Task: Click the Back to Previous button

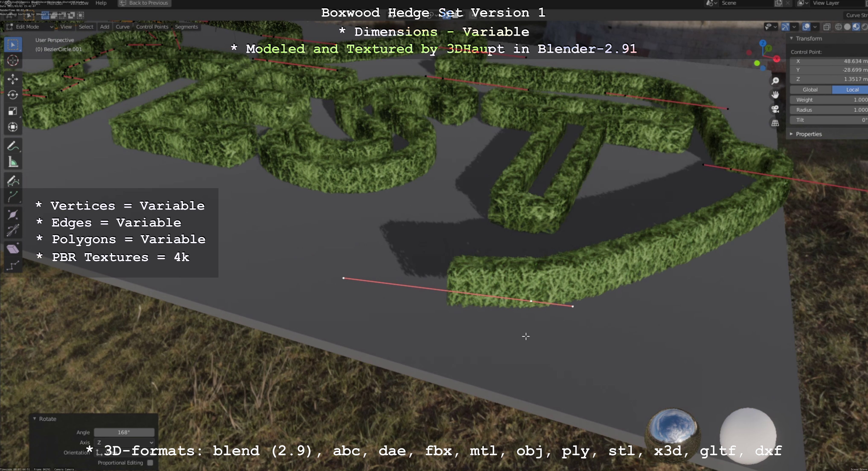Action: tap(144, 3)
